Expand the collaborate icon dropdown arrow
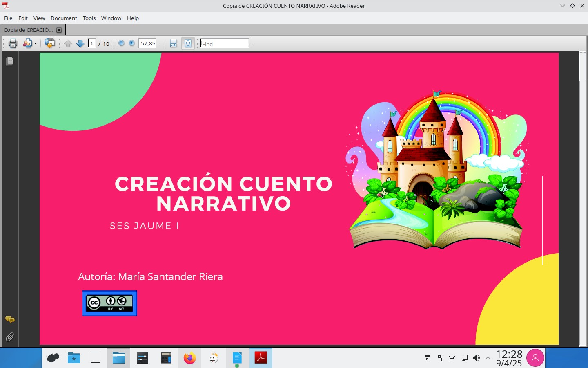The width and height of the screenshot is (588, 368). [x=35, y=43]
